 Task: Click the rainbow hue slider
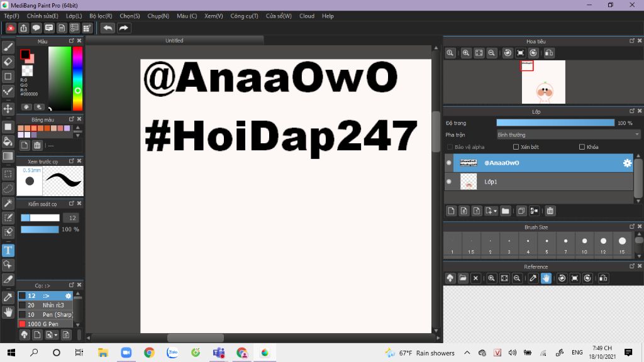tap(77, 79)
